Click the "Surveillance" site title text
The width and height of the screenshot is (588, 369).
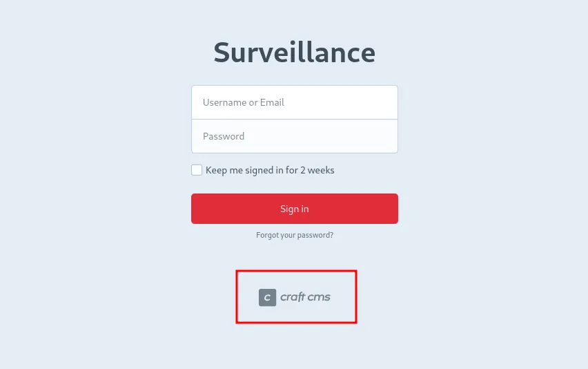[295, 53]
